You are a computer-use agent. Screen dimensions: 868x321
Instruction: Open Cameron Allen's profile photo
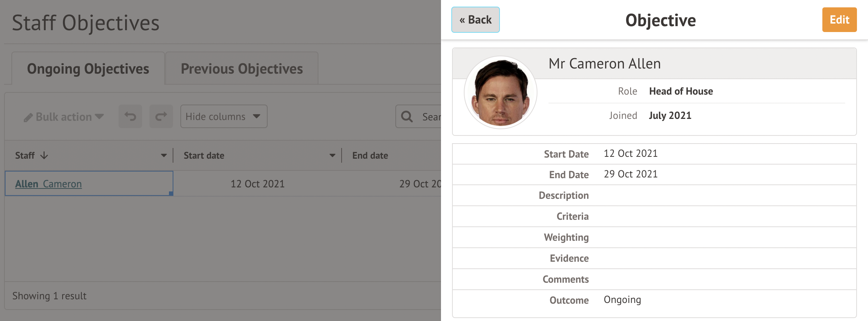tap(500, 93)
